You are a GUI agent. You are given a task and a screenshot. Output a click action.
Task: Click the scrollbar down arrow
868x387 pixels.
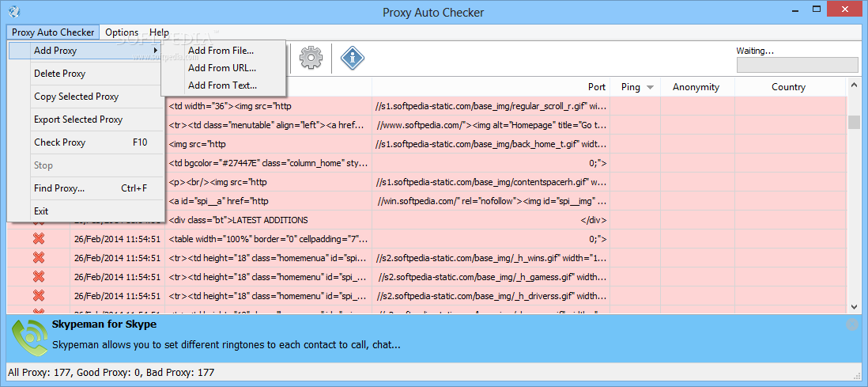pos(854,306)
